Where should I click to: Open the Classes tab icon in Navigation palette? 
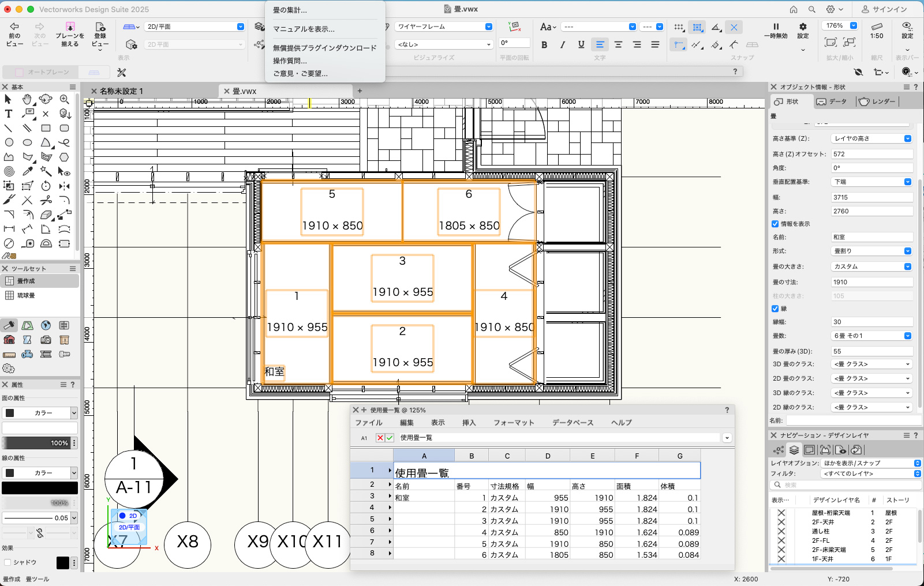(x=779, y=450)
